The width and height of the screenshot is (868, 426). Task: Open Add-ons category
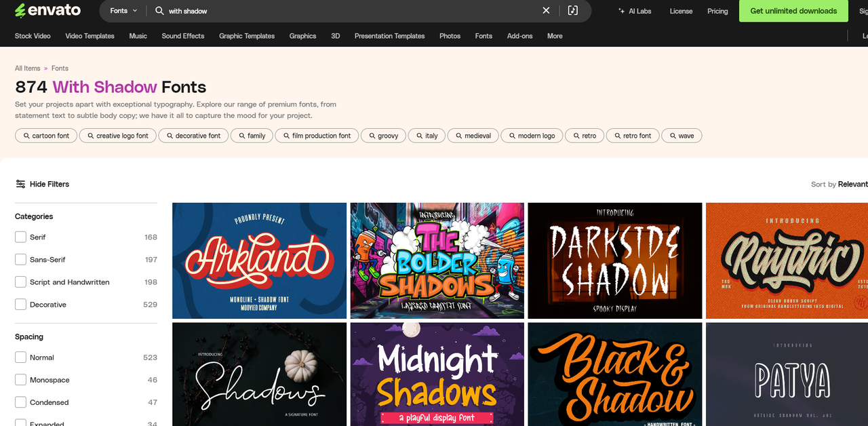[x=519, y=36]
